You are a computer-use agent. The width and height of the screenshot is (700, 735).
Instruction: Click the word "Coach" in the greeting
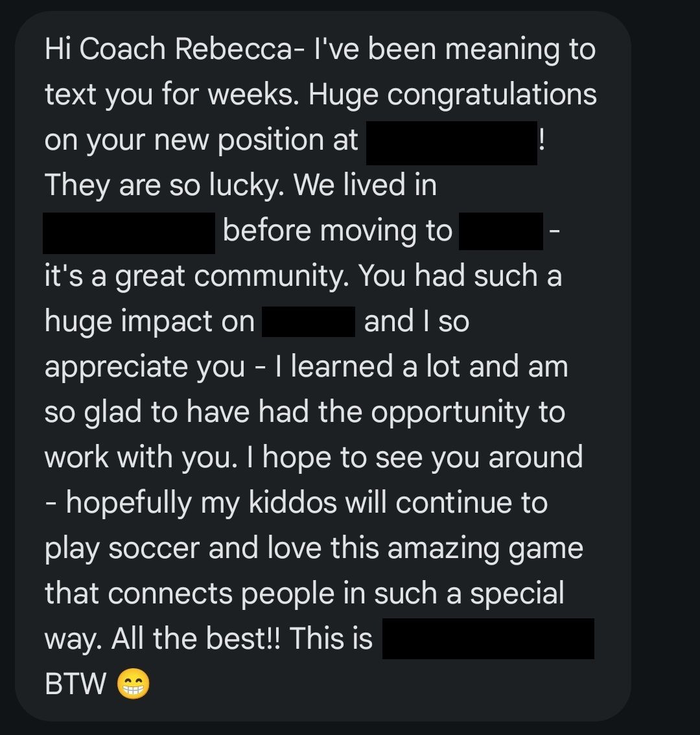click(x=122, y=50)
